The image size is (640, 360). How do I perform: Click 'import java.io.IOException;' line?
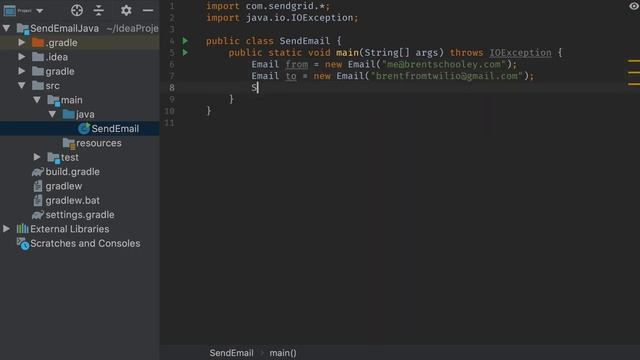[x=282, y=18]
